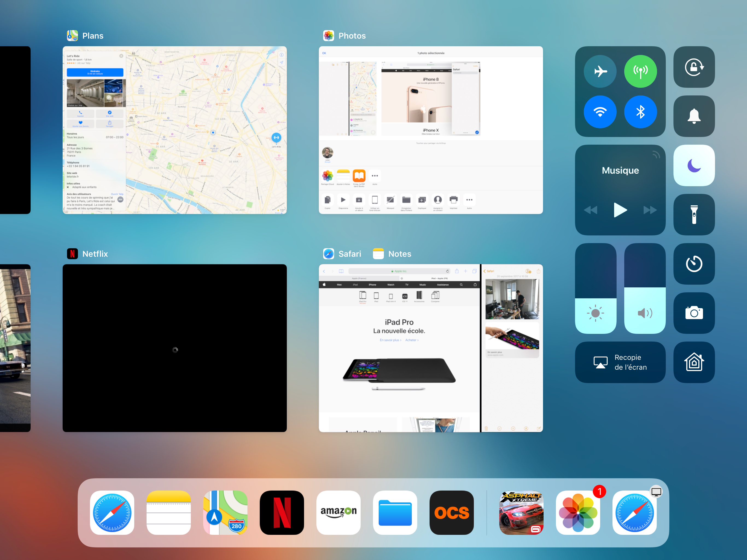The width and height of the screenshot is (747, 560).
Task: Open the Camera shortcut
Action: (x=694, y=313)
